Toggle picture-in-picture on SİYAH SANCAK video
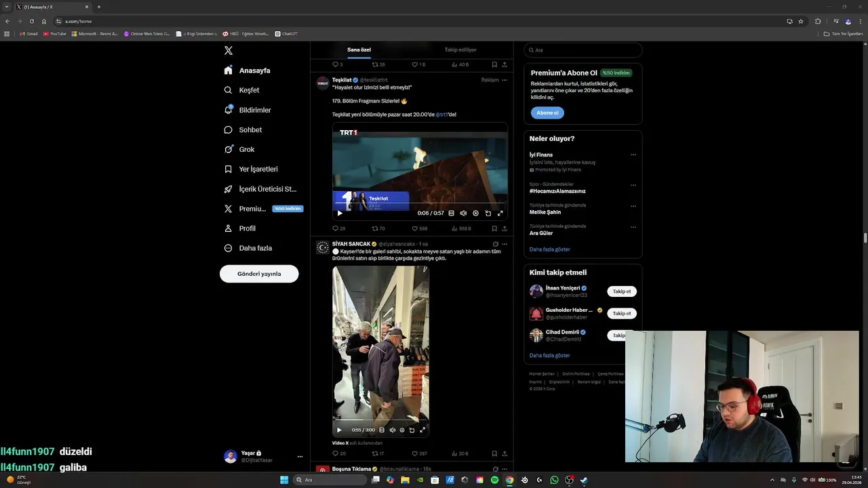This screenshot has height=488, width=868. point(412,430)
